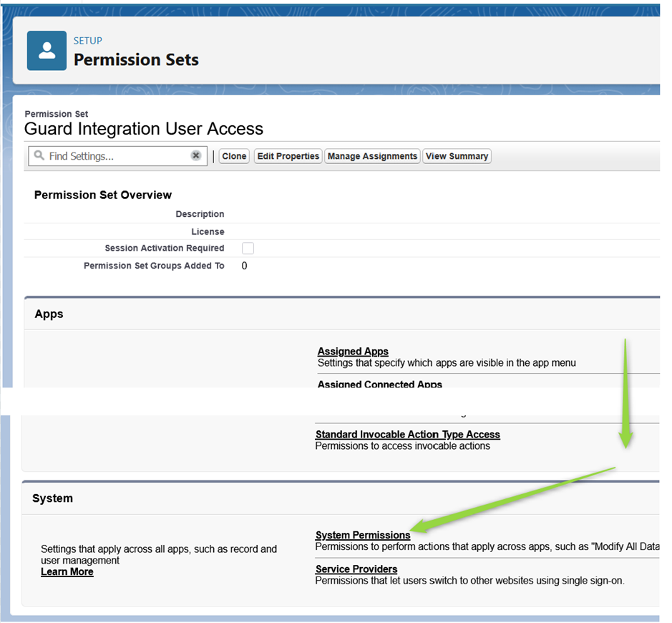
Task: Select the Guard Integration User Access heading
Action: (x=144, y=129)
